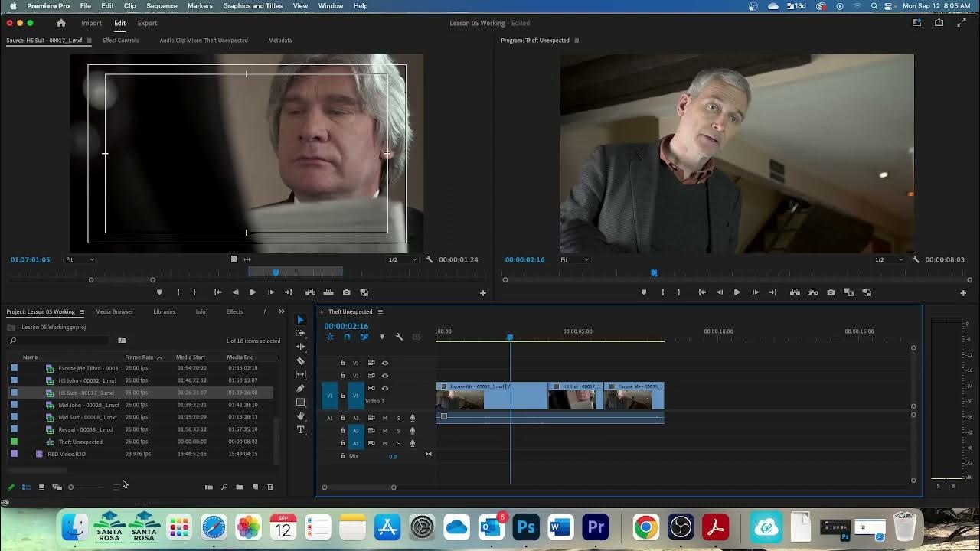The image size is (980, 551).
Task: Switch to Effects tab
Action: coord(234,311)
